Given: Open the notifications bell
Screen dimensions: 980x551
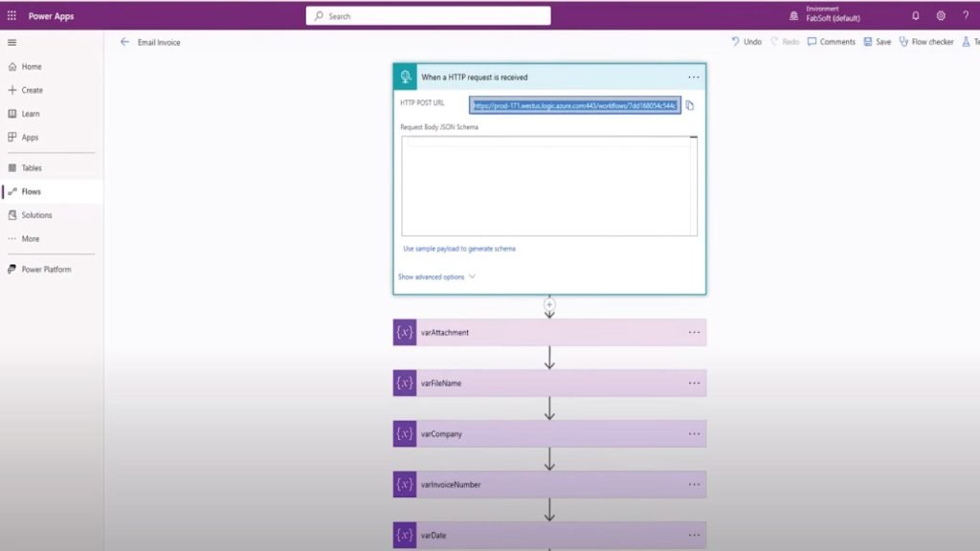Looking at the screenshot, I should pos(915,16).
